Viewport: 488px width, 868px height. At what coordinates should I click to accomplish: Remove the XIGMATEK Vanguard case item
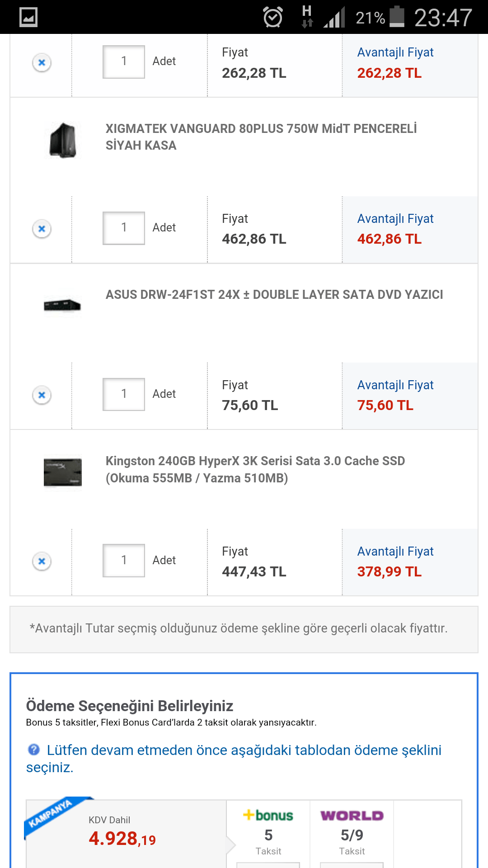42,229
